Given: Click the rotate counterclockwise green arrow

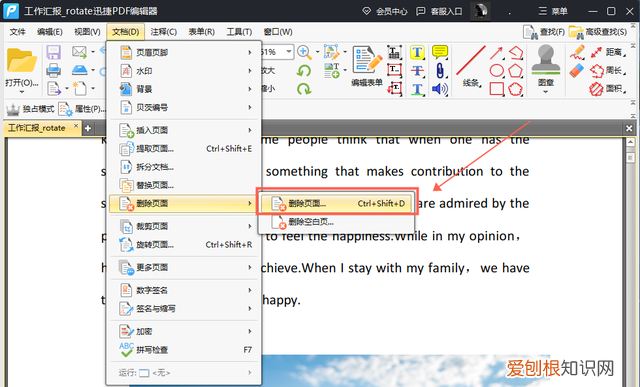Looking at the screenshot, I should click(304, 71).
